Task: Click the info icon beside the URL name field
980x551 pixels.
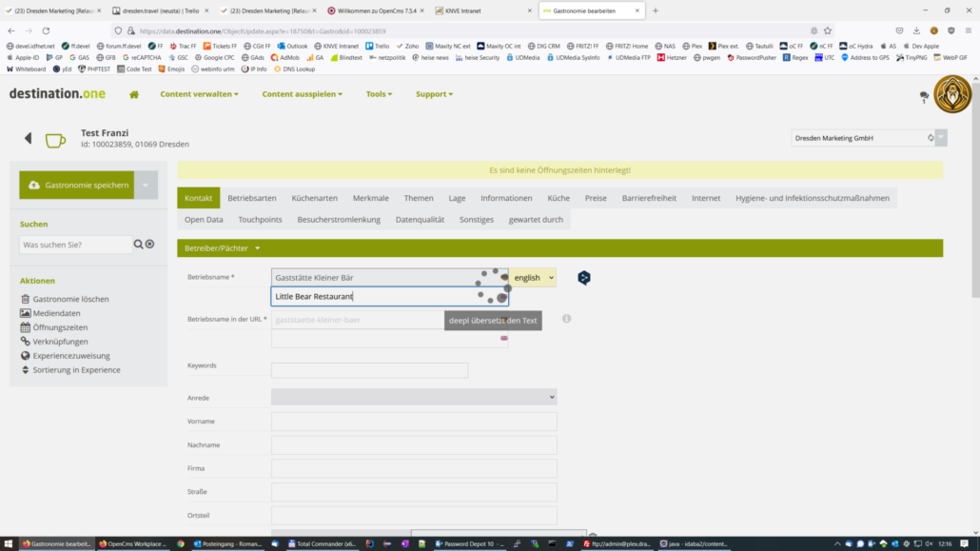Action: pos(566,319)
